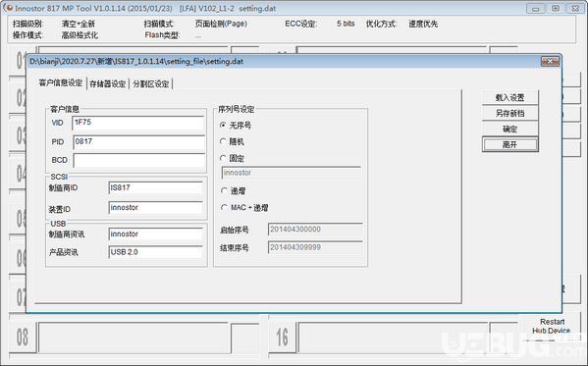Close the Innostor 817 MP Tool window
The width and height of the screenshot is (588, 366).
point(575,8)
